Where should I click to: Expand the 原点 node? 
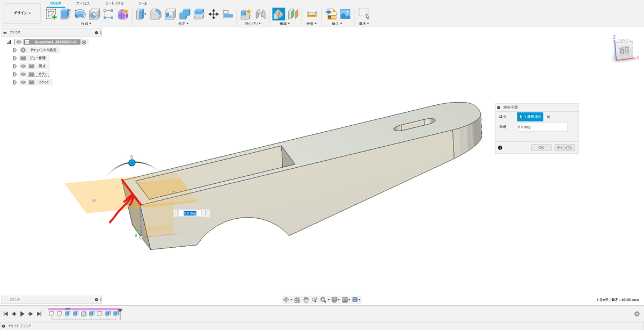(x=15, y=66)
